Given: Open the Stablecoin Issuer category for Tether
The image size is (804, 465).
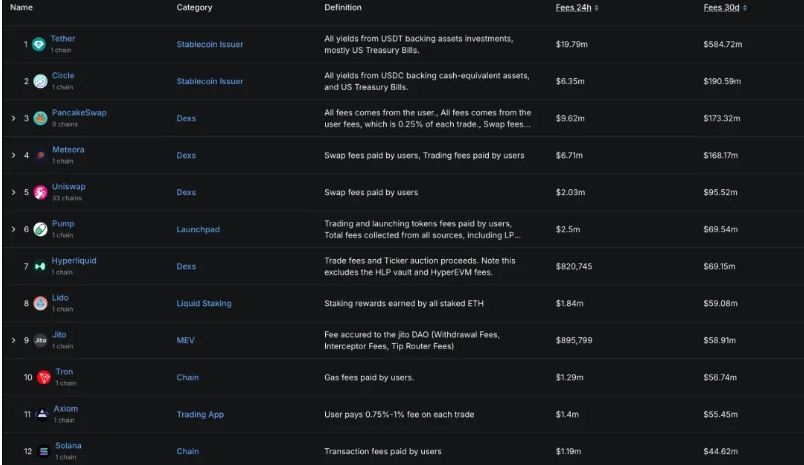Looking at the screenshot, I should coord(210,44).
